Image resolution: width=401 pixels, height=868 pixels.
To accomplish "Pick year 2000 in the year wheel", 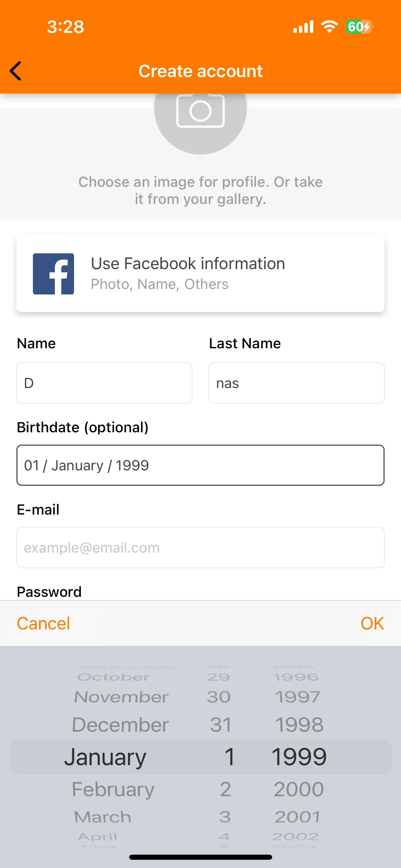I will [x=299, y=789].
